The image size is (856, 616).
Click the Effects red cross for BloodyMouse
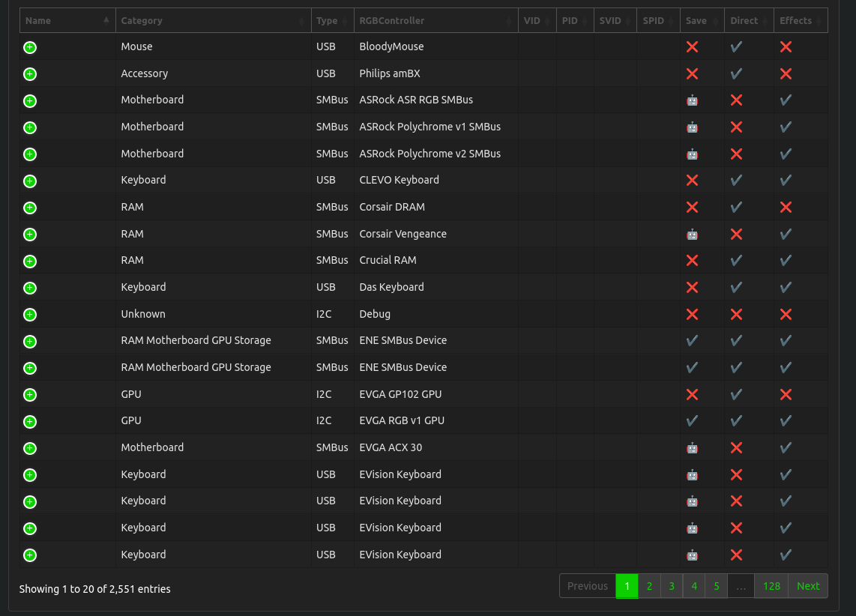[786, 47]
